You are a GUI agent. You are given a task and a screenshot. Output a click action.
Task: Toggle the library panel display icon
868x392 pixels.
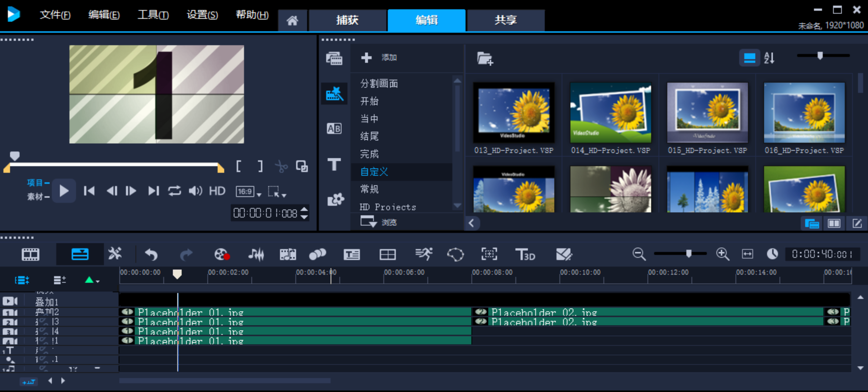[x=812, y=223]
